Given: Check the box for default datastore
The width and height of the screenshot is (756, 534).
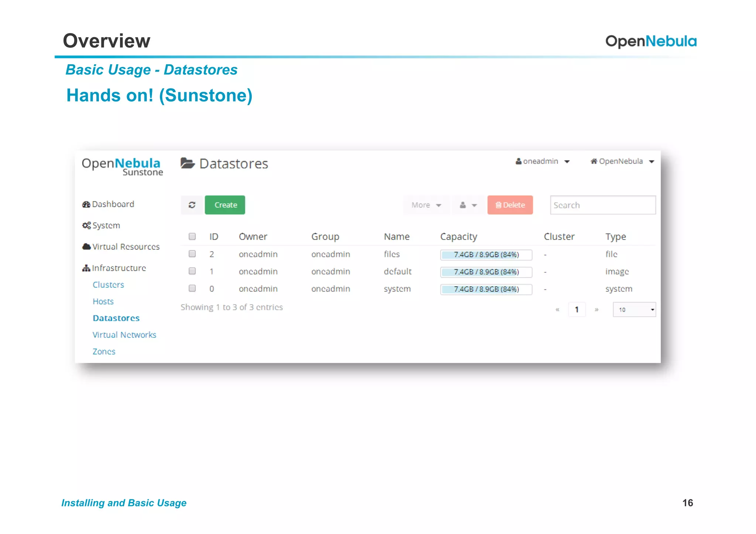Looking at the screenshot, I should tap(192, 271).
